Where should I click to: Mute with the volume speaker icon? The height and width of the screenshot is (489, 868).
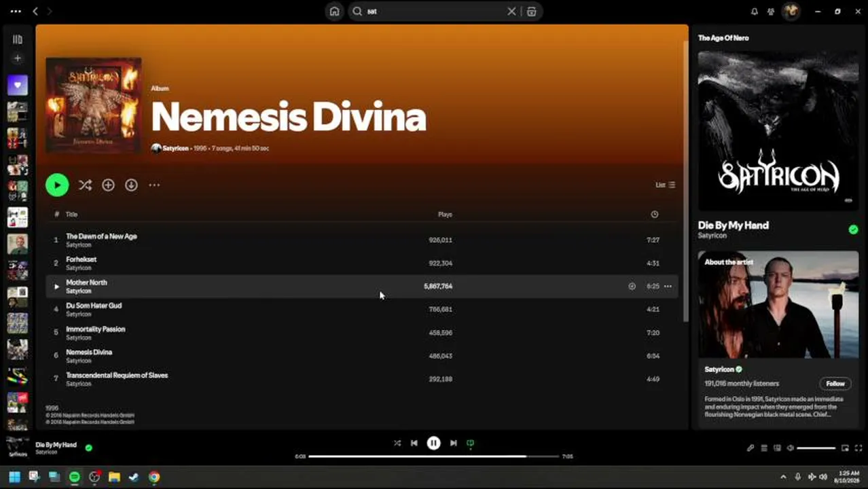click(790, 448)
